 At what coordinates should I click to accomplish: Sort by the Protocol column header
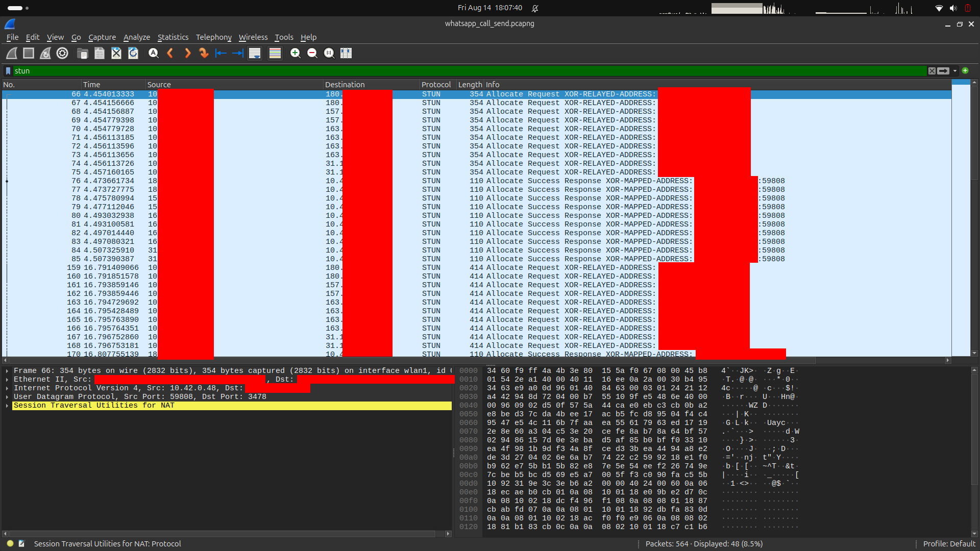coord(438,85)
